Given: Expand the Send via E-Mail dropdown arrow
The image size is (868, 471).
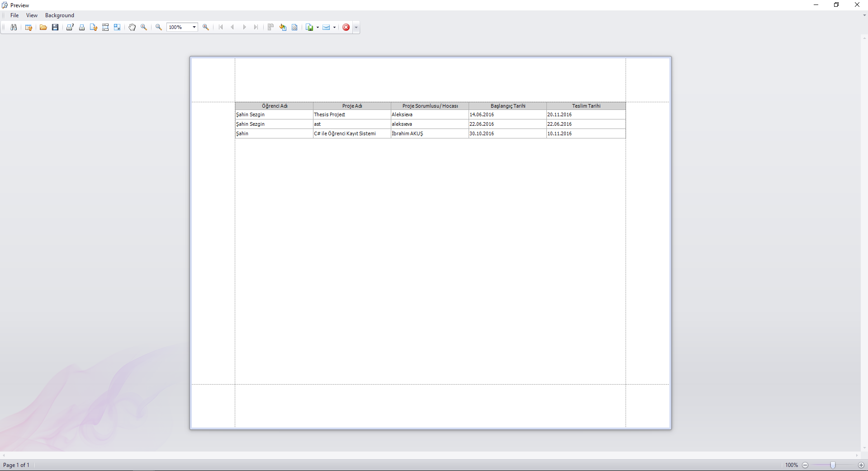Looking at the screenshot, I should tap(334, 27).
